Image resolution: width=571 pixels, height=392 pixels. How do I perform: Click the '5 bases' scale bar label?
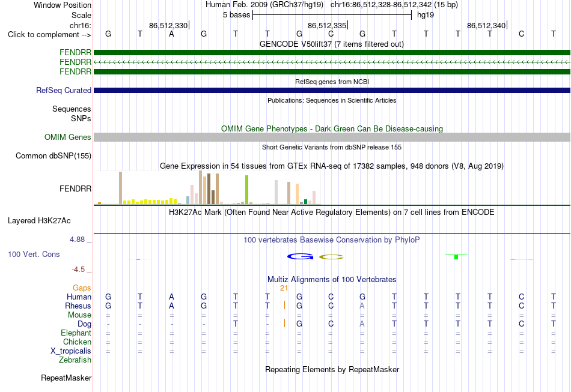click(x=236, y=15)
